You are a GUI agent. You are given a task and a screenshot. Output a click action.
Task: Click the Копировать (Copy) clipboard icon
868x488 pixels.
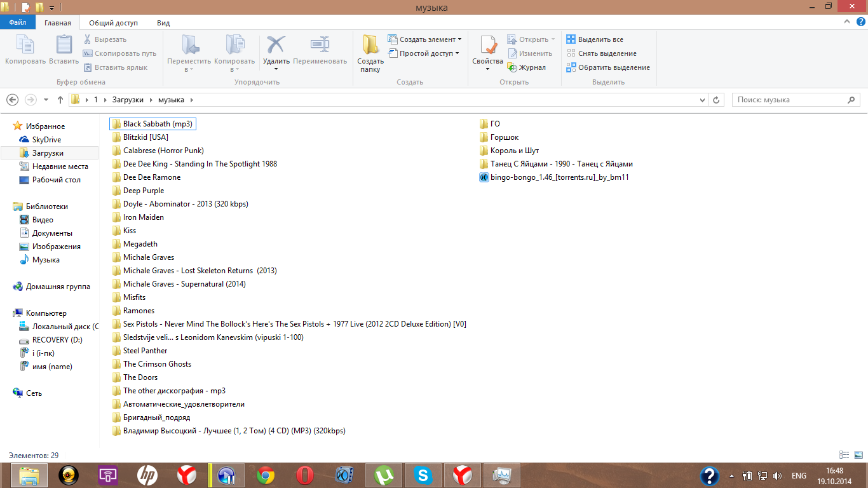point(25,45)
